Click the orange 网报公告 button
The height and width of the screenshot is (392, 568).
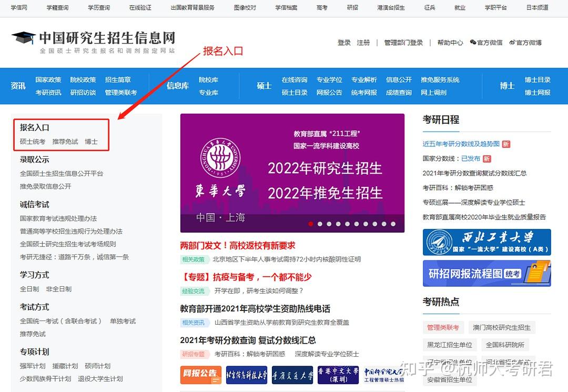(201, 375)
